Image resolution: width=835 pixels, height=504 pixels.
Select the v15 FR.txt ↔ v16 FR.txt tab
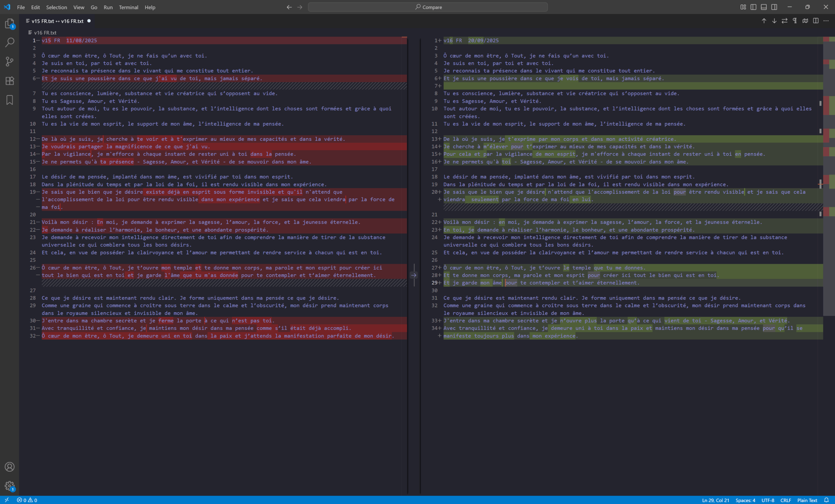pyautogui.click(x=57, y=21)
